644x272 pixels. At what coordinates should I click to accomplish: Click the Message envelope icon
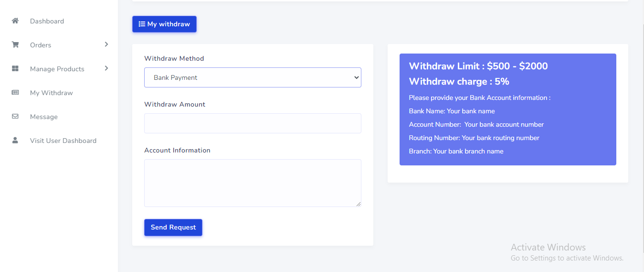15,117
